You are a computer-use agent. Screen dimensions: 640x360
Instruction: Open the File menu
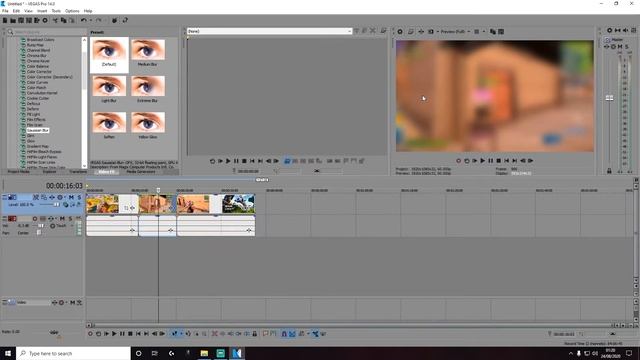5,11
